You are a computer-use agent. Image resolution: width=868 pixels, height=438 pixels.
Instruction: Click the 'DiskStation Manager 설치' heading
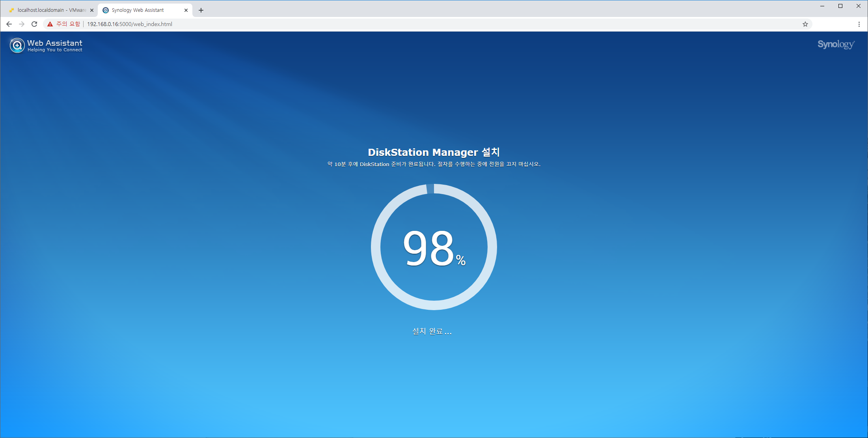click(x=434, y=152)
